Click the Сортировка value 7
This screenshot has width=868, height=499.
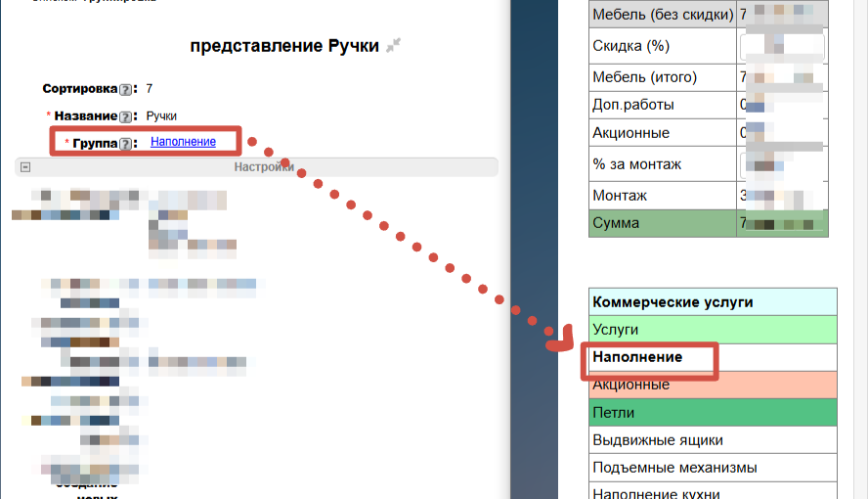click(x=150, y=89)
